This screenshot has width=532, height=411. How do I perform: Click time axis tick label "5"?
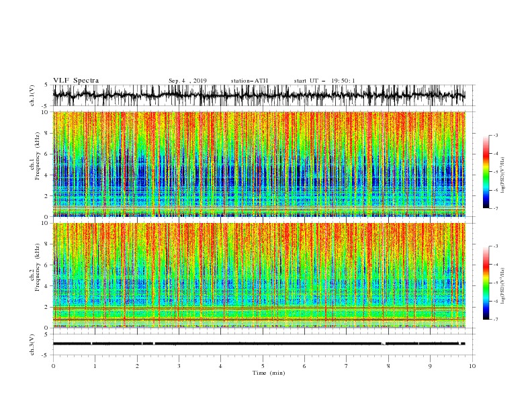click(x=263, y=366)
